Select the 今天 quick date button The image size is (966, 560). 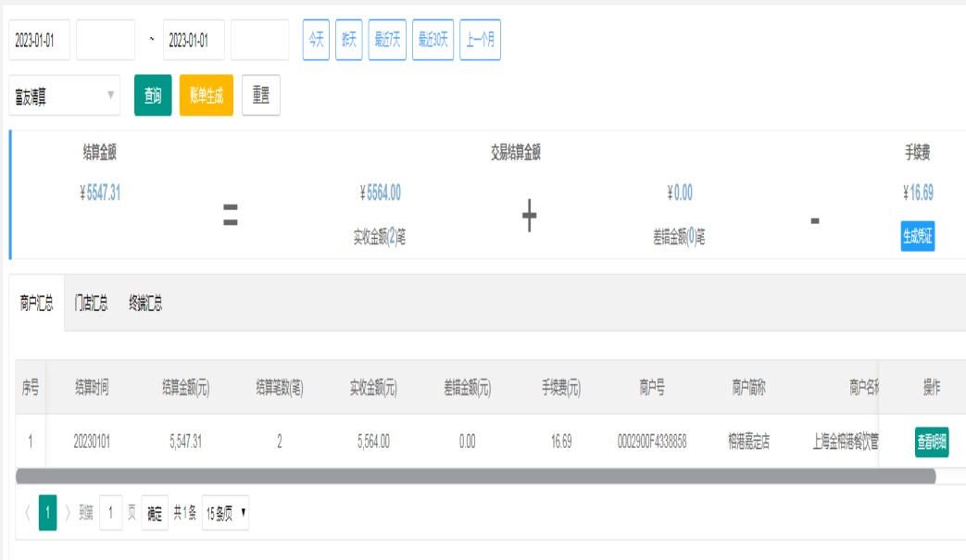coord(316,40)
